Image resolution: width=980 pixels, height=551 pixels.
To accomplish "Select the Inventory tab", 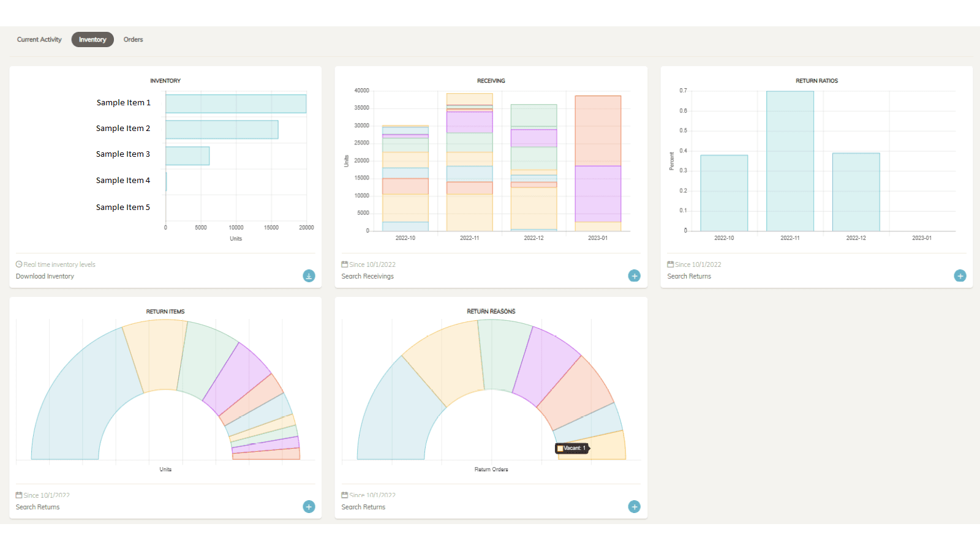I will pyautogui.click(x=92, y=39).
